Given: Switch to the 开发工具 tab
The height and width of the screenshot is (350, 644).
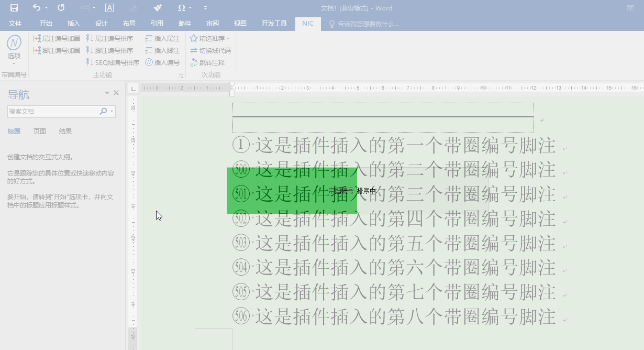Looking at the screenshot, I should pyautogui.click(x=274, y=24).
